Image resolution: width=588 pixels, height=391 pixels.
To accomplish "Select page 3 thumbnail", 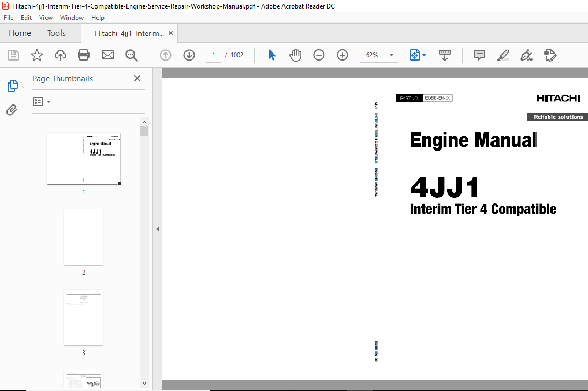I will (x=83, y=318).
